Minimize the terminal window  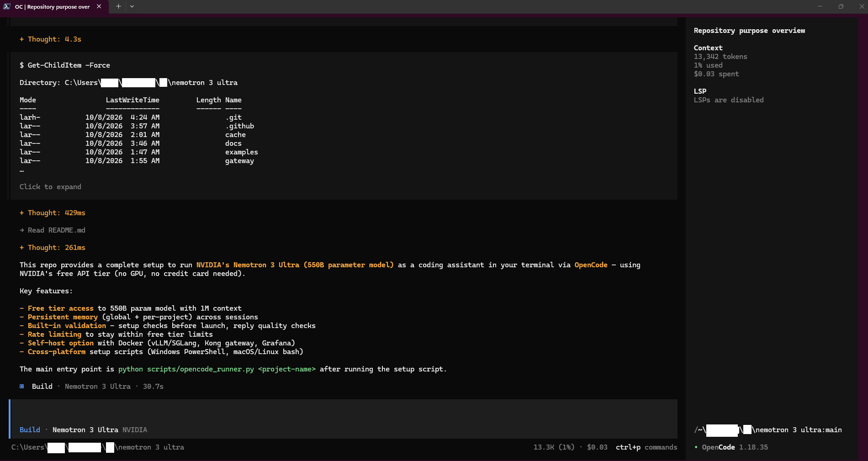coord(820,6)
